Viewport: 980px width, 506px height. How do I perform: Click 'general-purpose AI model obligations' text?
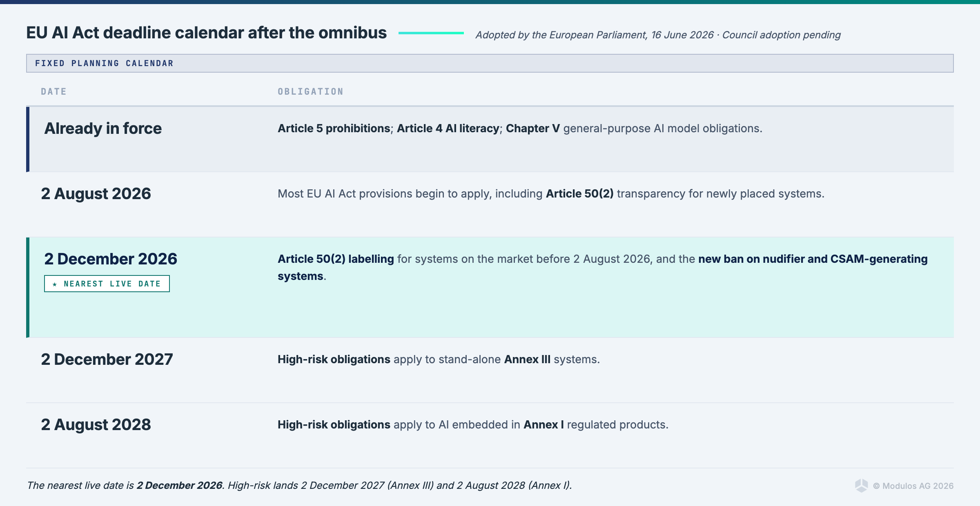[663, 129]
